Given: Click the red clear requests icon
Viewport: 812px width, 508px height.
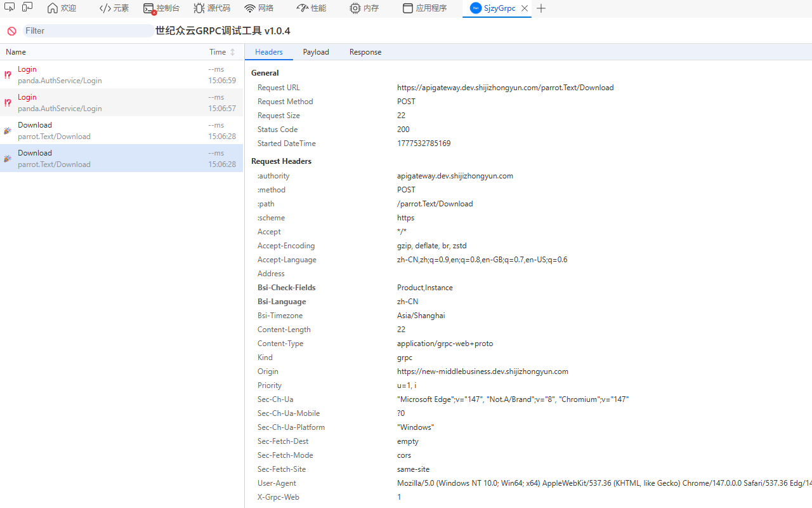Looking at the screenshot, I should pos(11,31).
